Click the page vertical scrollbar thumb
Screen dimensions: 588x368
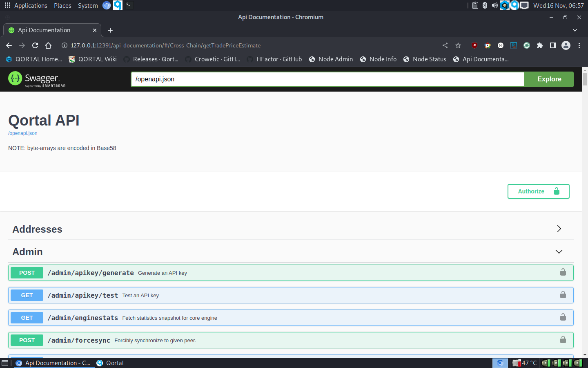[x=585, y=79]
